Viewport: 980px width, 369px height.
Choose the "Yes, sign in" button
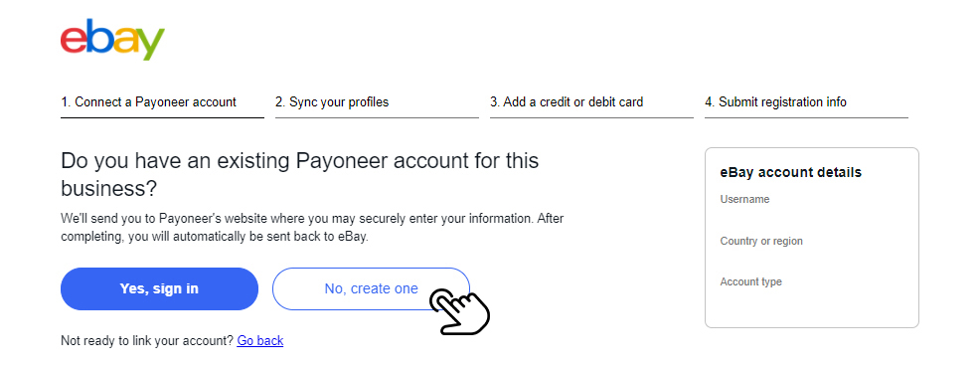pyautogui.click(x=159, y=289)
